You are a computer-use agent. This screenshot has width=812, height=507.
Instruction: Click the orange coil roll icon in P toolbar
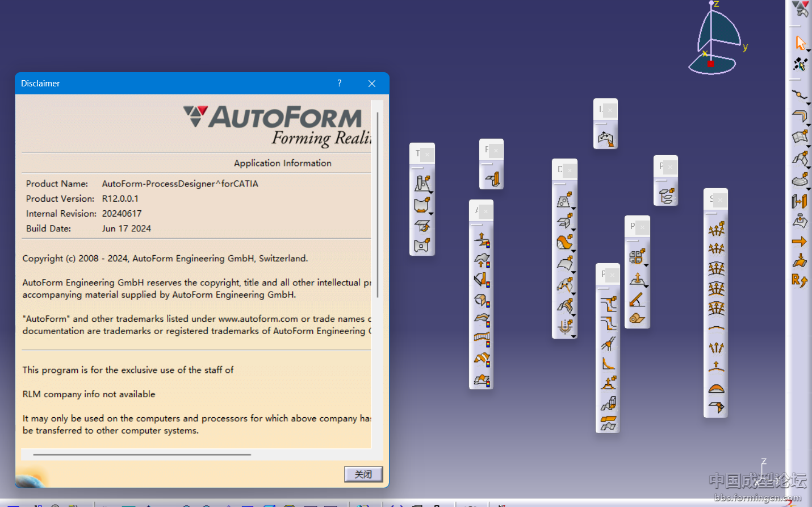(x=638, y=318)
